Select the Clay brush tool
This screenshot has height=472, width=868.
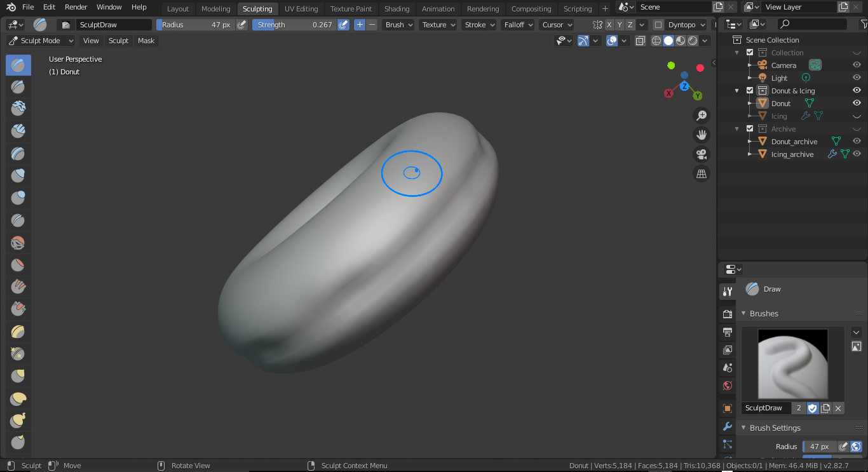pos(18,109)
